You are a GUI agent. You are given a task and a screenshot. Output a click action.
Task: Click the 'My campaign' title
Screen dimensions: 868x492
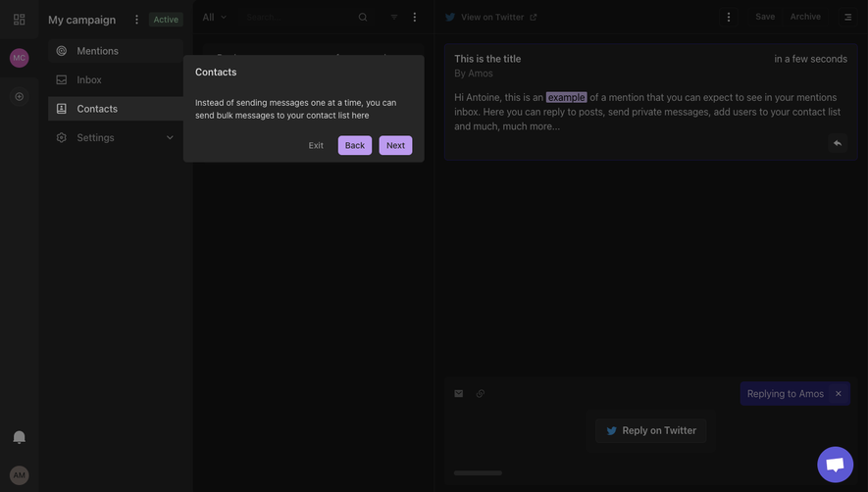[x=82, y=20]
